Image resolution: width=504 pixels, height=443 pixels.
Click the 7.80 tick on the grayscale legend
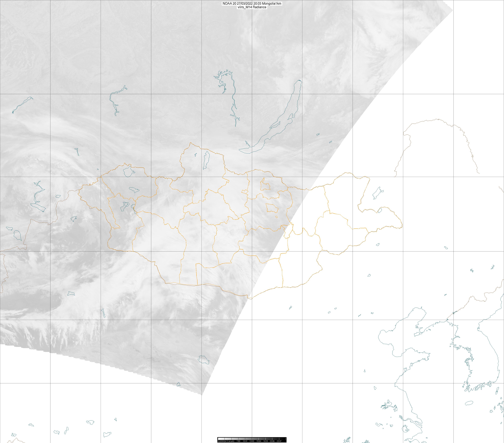pyautogui.click(x=238, y=441)
